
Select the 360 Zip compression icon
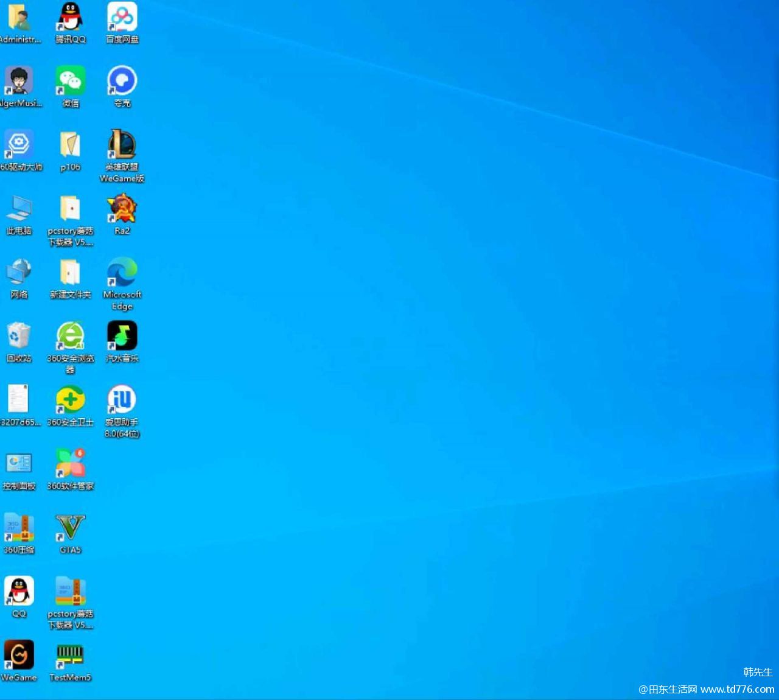click(19, 528)
